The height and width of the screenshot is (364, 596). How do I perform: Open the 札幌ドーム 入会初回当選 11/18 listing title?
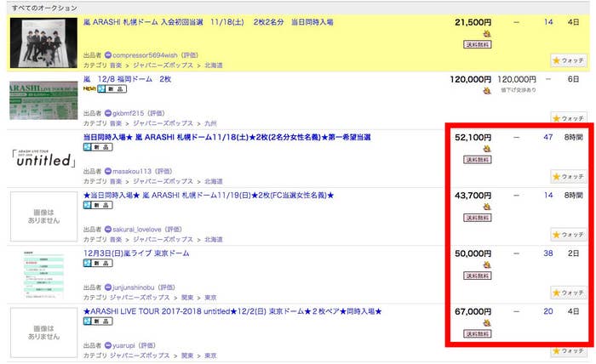[208, 22]
